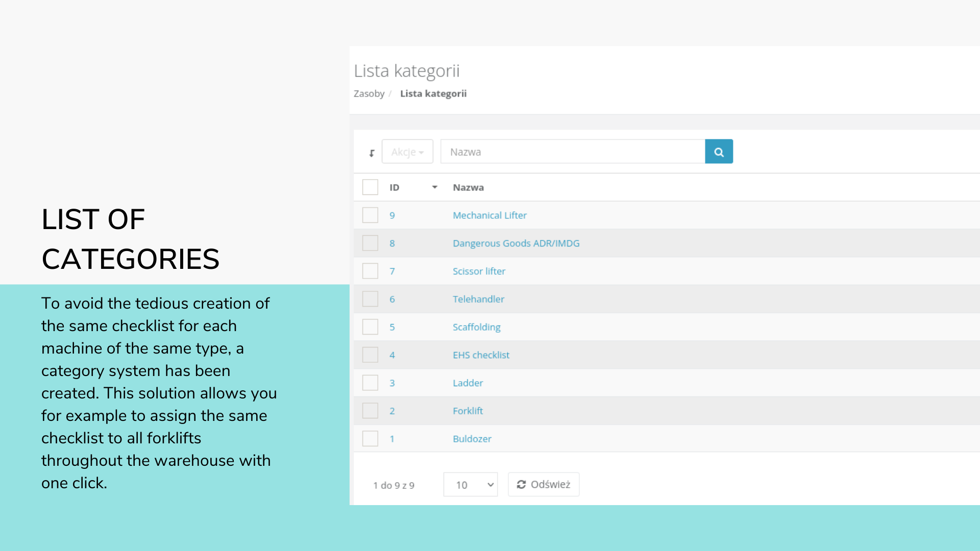Select the Forklift row checkbox
Screen dimensions: 980x551
(x=370, y=411)
